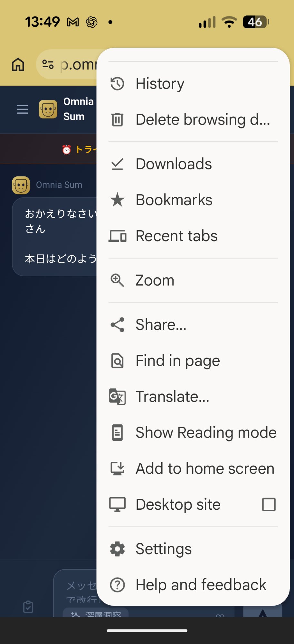294x644 pixels.
Task: Tap the Settings gear icon
Action: coord(117,549)
